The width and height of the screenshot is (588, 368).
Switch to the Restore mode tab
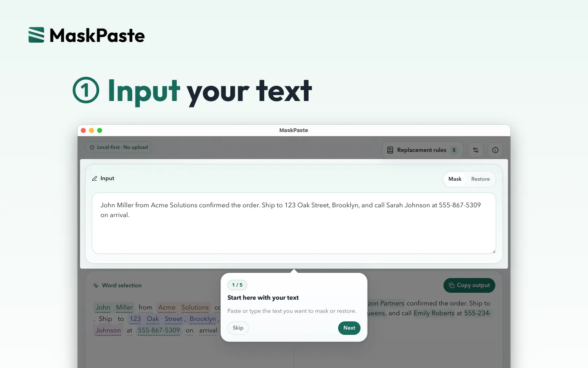coord(481,179)
